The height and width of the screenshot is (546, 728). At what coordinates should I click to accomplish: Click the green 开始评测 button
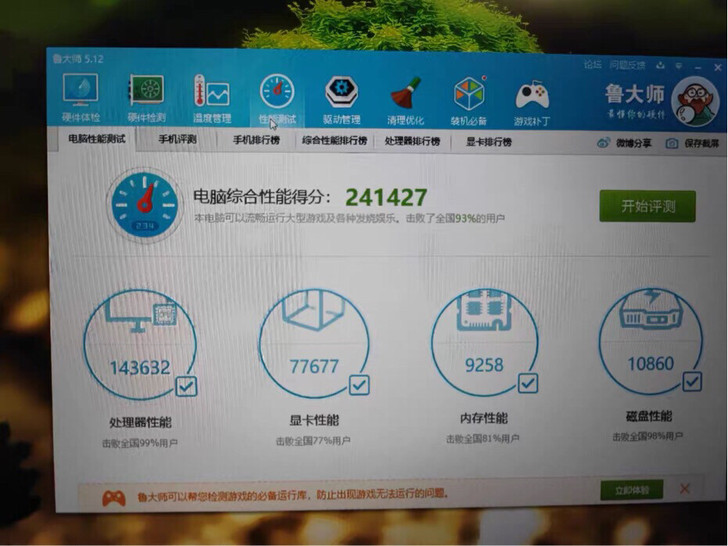[647, 206]
